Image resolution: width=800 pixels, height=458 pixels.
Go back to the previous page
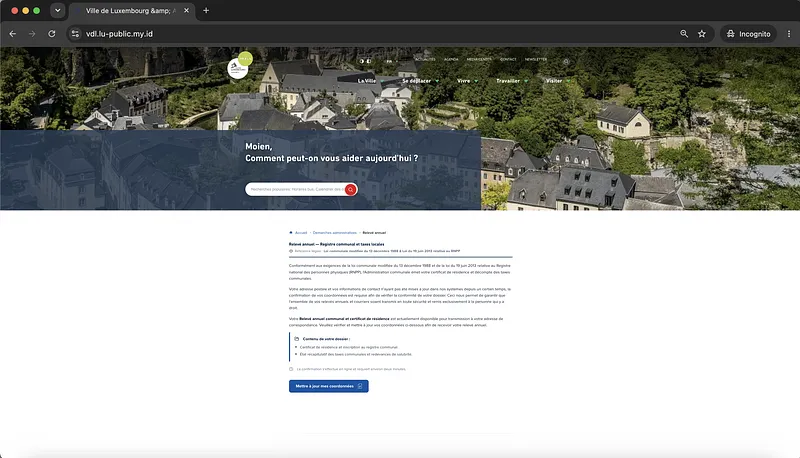pyautogui.click(x=13, y=34)
